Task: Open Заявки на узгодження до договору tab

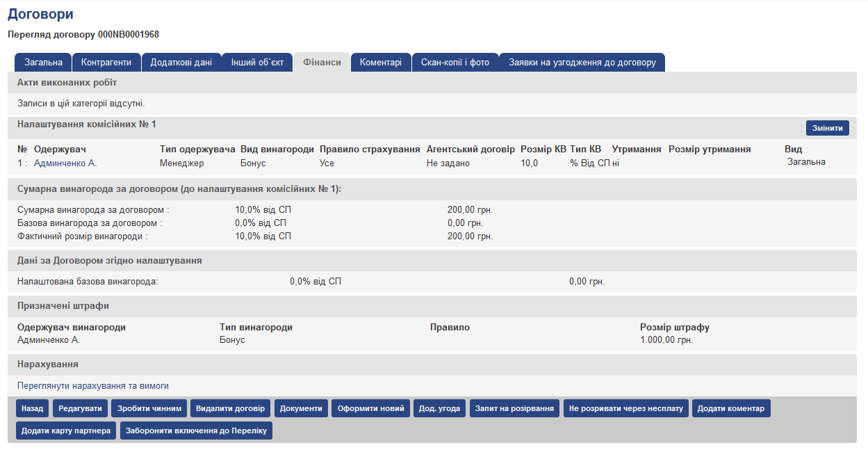Action: tap(582, 62)
